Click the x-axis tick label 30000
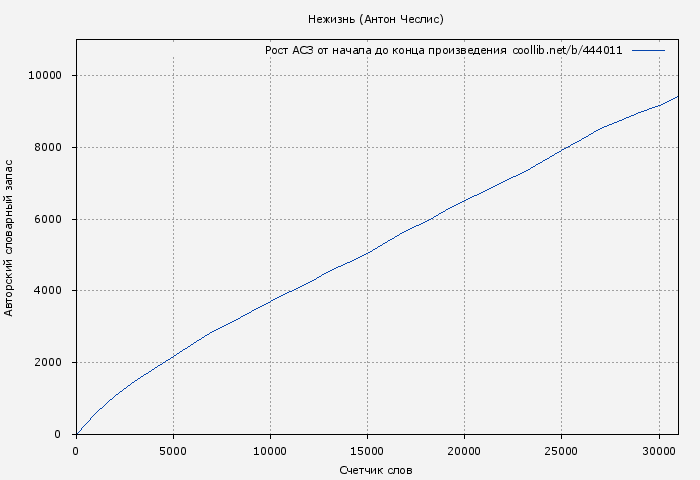The height and width of the screenshot is (480, 700). 658,451
